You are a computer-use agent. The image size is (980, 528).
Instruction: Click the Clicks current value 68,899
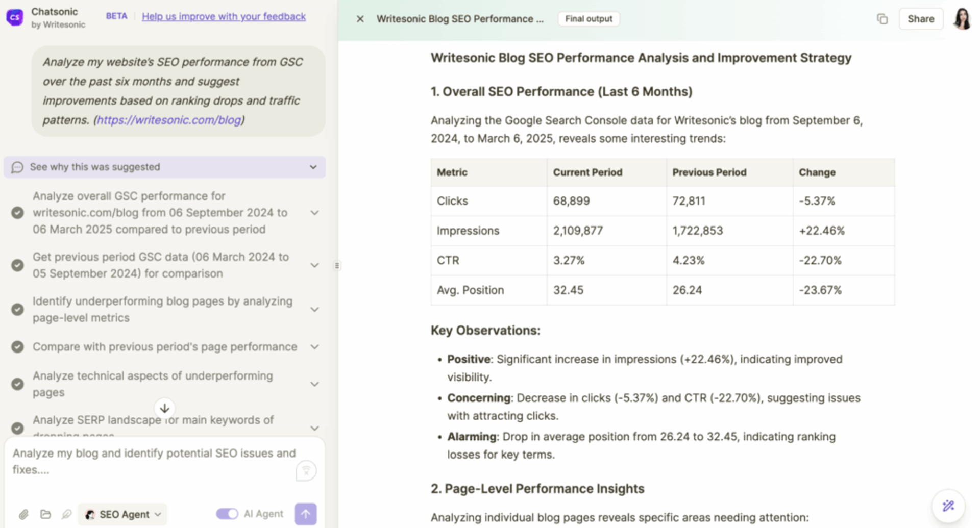[x=571, y=201]
